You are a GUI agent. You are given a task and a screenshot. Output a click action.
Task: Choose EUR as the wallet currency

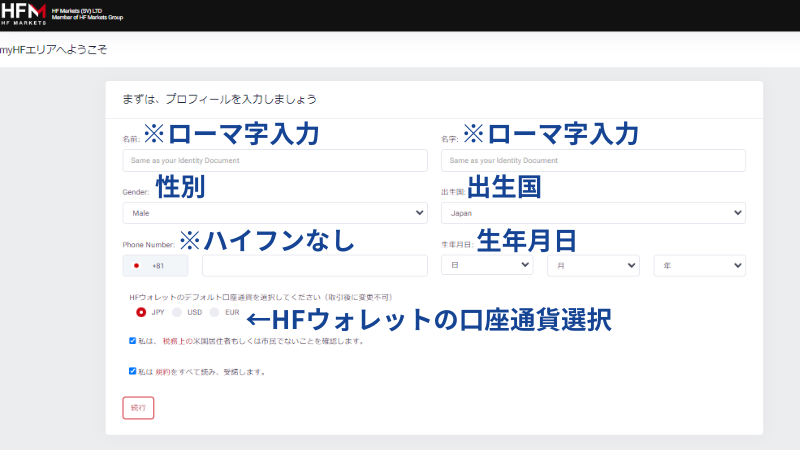point(215,312)
